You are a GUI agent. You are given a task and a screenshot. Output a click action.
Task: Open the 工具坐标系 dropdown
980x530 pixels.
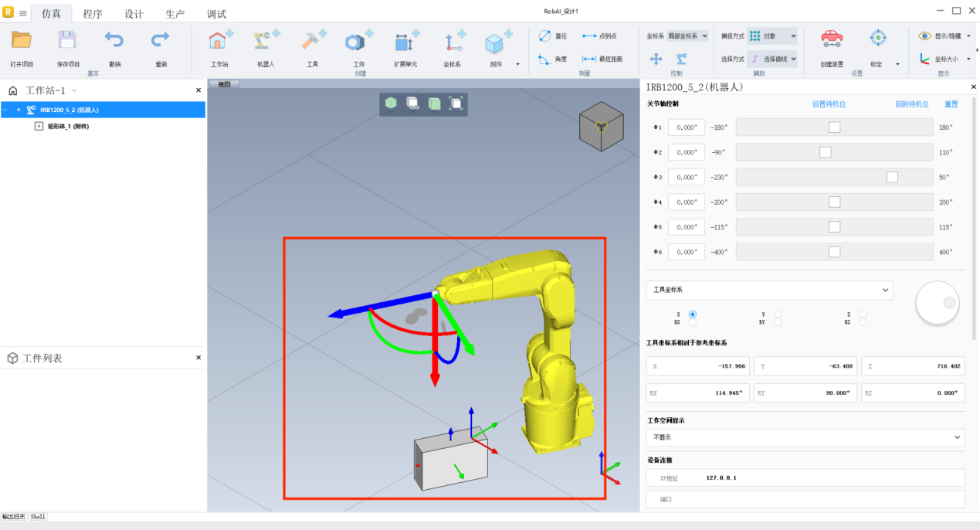[x=769, y=290]
